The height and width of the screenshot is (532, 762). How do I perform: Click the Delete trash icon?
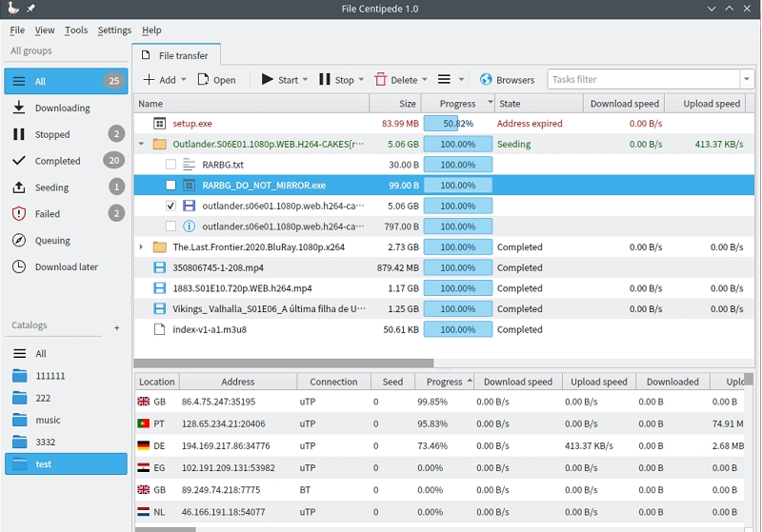[381, 80]
